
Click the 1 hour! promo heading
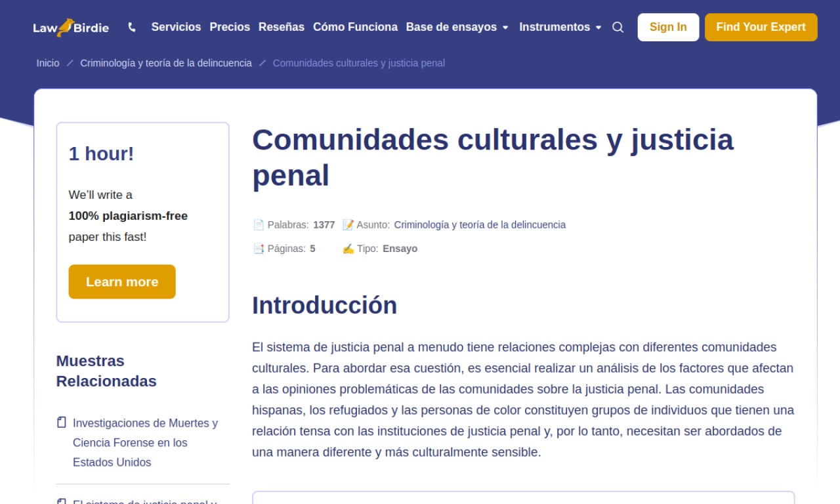[101, 154]
